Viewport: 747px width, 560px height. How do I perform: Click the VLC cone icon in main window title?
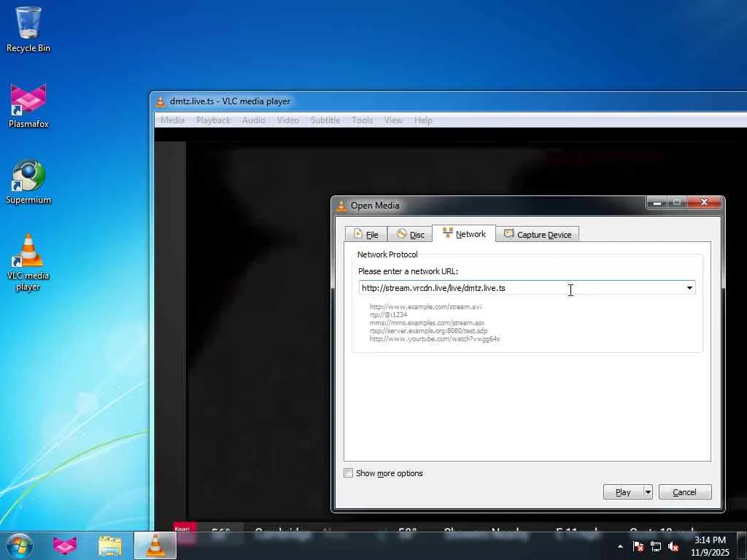(160, 101)
